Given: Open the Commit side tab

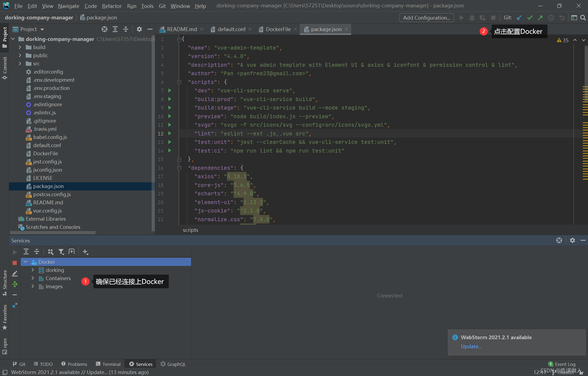Looking at the screenshot, I should point(5,68).
